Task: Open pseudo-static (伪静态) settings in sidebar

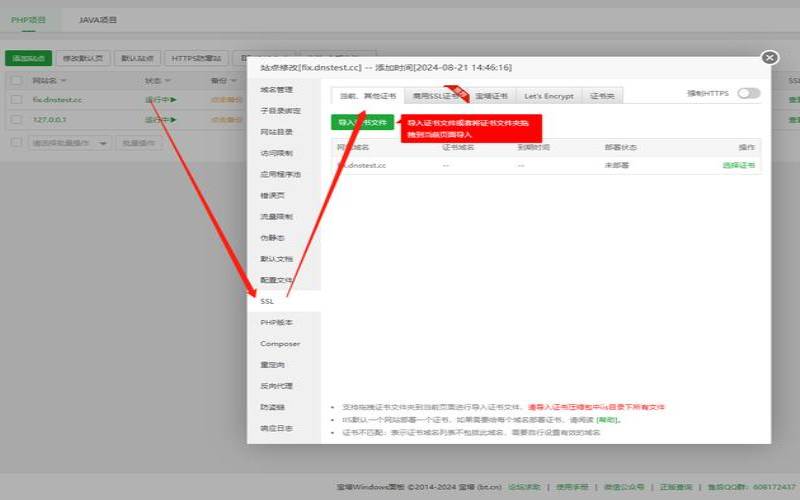Action: pos(272,238)
